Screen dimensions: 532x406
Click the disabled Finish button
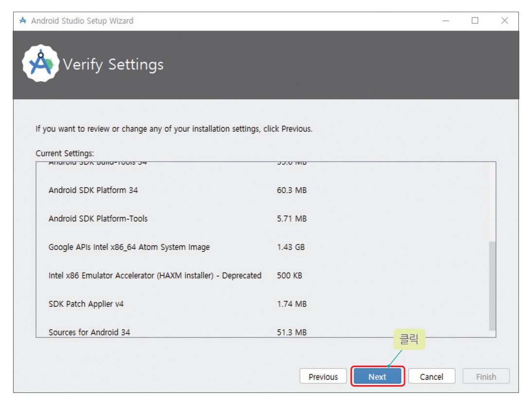pos(486,376)
